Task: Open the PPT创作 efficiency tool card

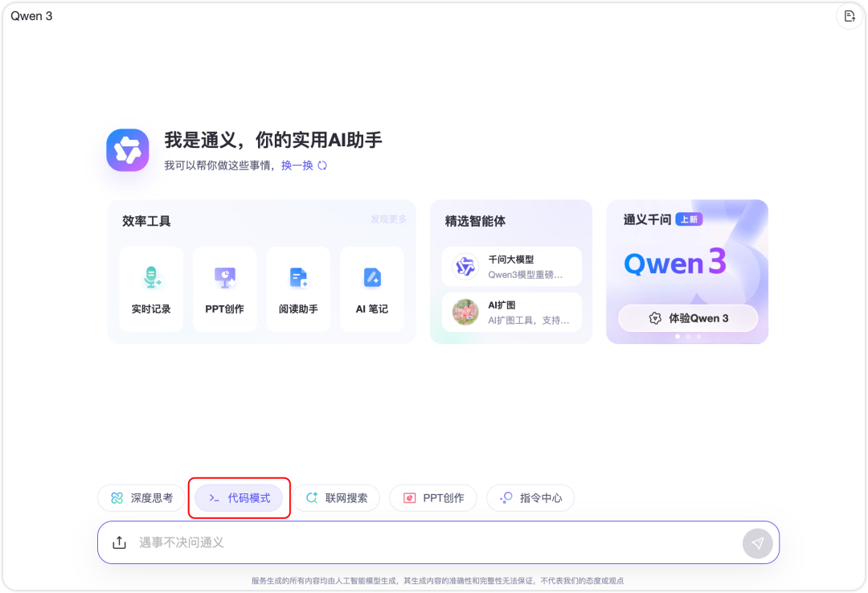Action: tap(225, 289)
